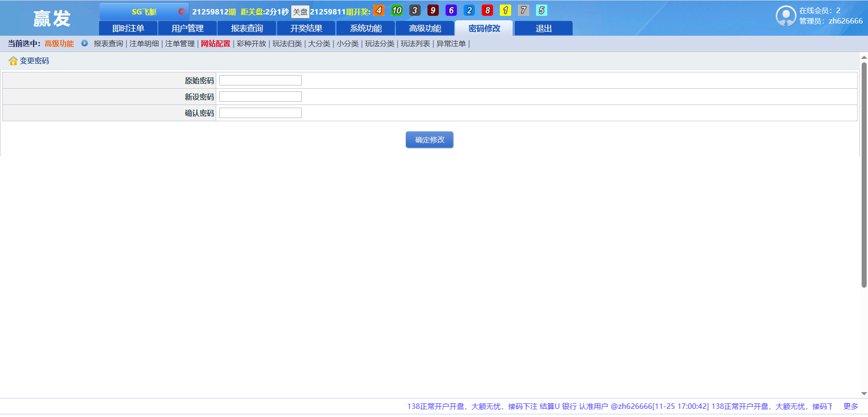Click the red number 8 result ball
This screenshot has width=868, height=417.
pyautogui.click(x=487, y=10)
